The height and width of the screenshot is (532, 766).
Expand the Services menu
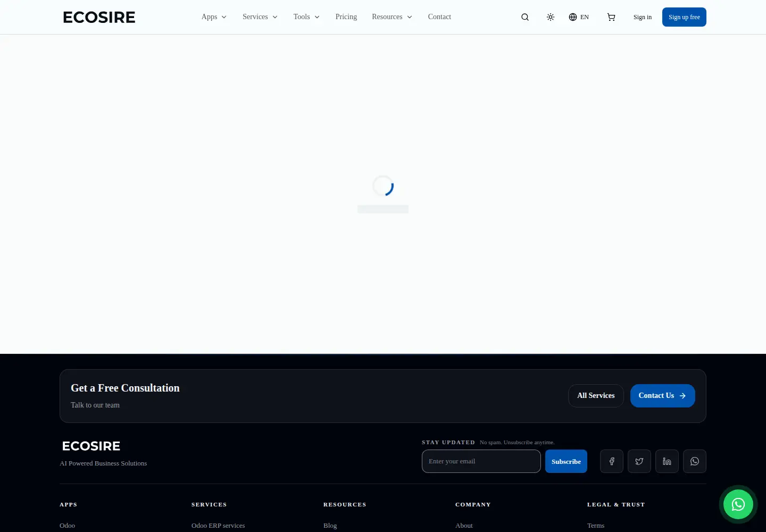pos(260,17)
